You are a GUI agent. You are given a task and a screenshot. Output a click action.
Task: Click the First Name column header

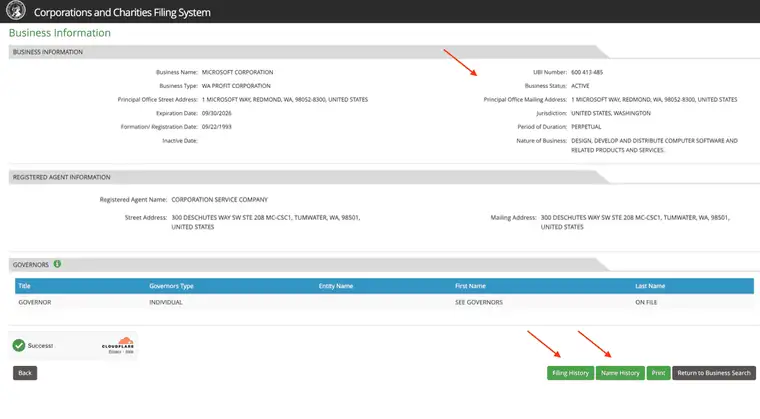pos(470,286)
